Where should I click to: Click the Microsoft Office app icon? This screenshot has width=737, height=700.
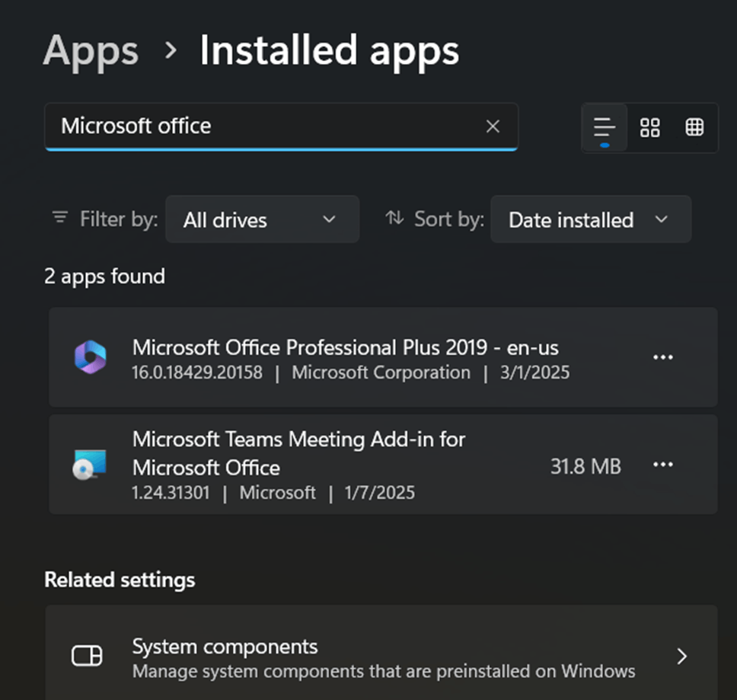[91, 356]
